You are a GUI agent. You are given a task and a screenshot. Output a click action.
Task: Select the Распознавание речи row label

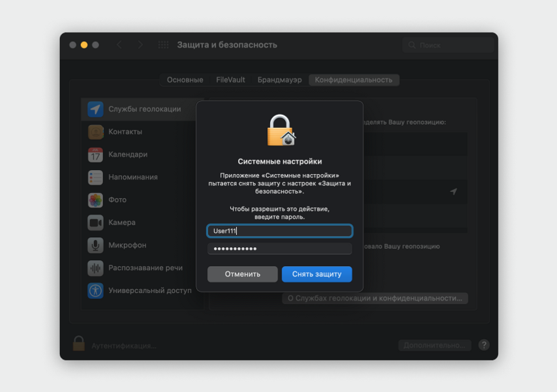[145, 268]
